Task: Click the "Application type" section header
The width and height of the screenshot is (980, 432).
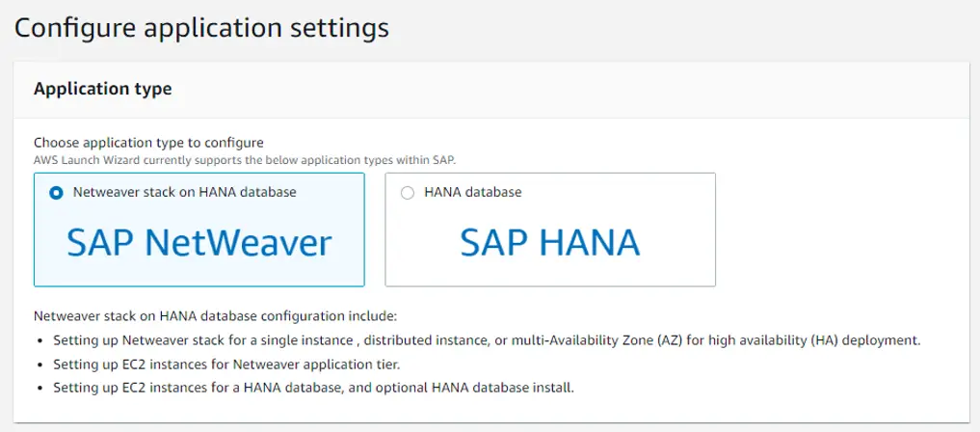Action: tap(102, 89)
